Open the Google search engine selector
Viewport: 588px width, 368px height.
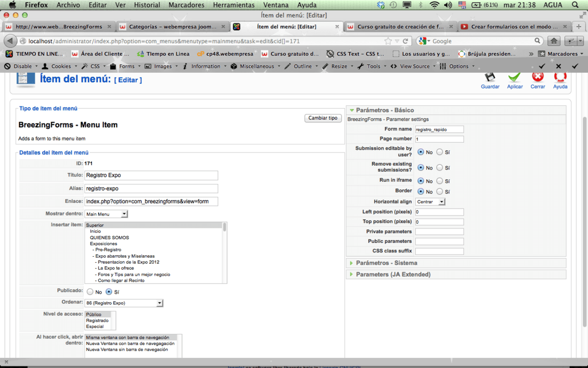(424, 41)
